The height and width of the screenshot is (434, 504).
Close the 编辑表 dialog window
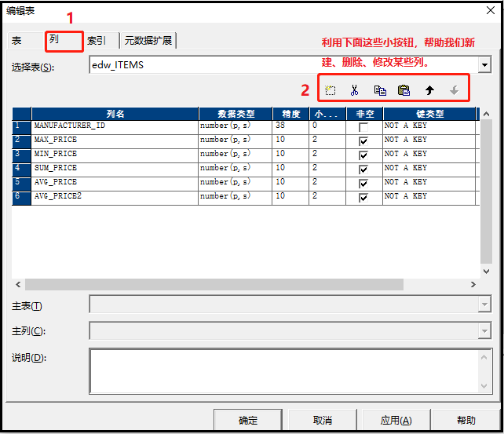pos(491,10)
